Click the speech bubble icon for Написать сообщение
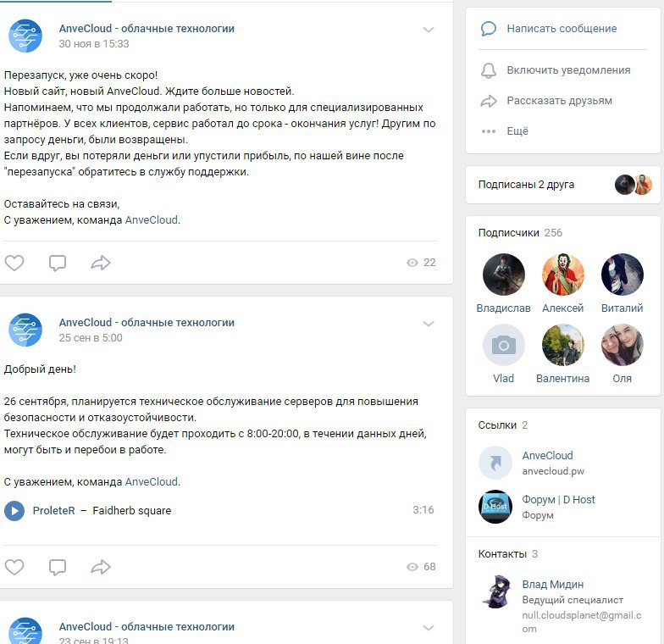Image resolution: width=664 pixels, height=644 pixels. coord(488,29)
